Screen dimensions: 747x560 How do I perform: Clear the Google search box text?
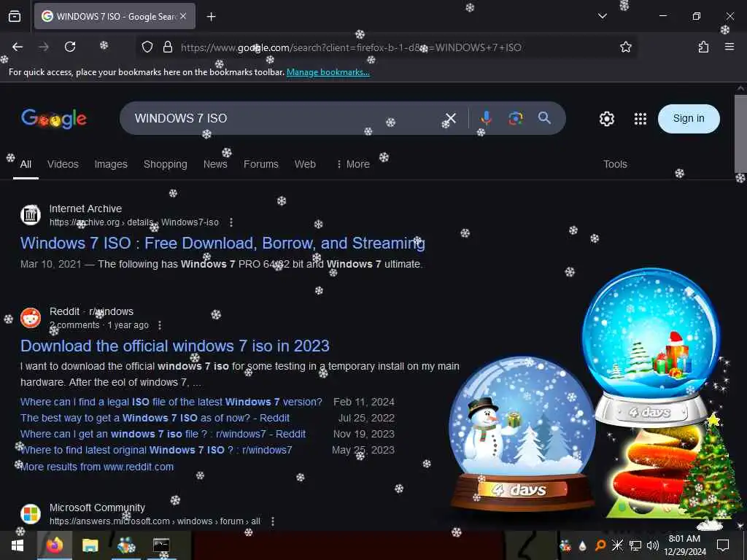click(451, 118)
